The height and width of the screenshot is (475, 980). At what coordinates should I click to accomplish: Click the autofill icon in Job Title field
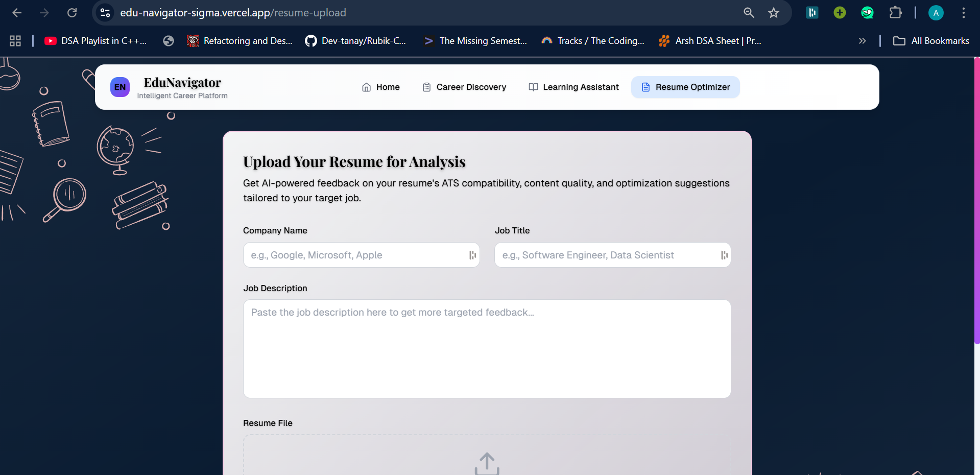tap(724, 255)
